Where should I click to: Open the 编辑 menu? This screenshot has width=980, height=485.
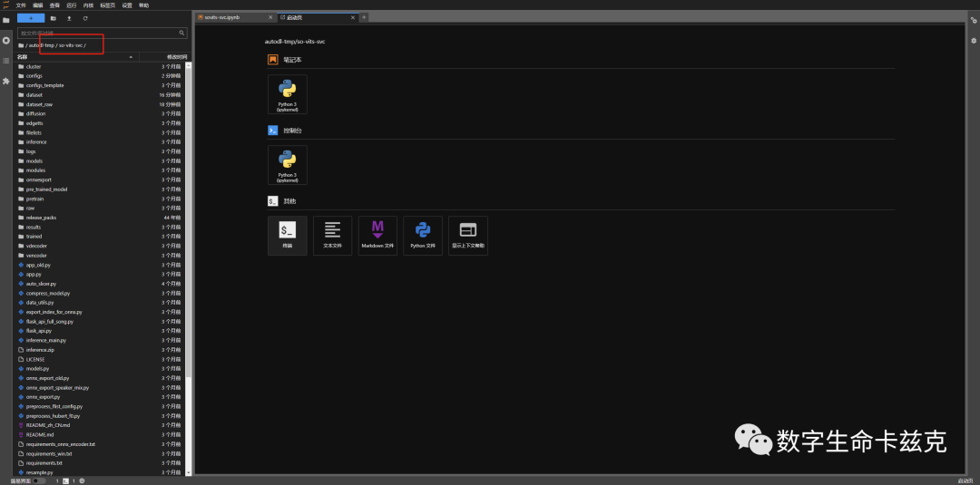click(38, 5)
